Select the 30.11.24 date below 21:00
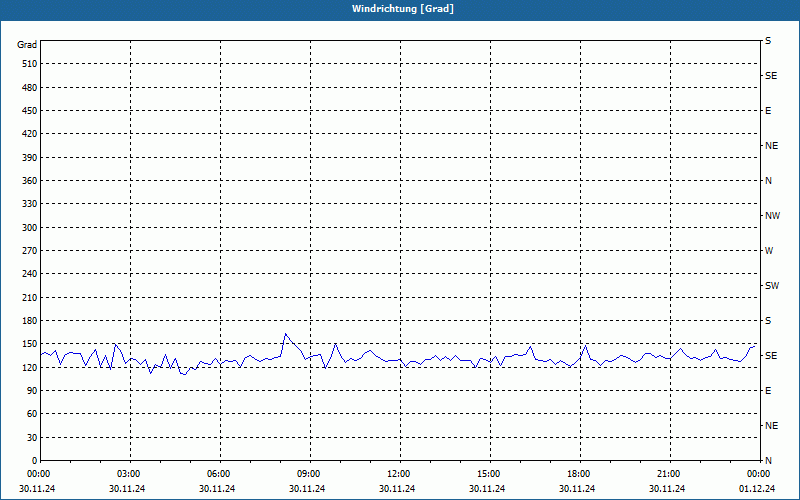The image size is (800, 500). pyautogui.click(x=667, y=488)
